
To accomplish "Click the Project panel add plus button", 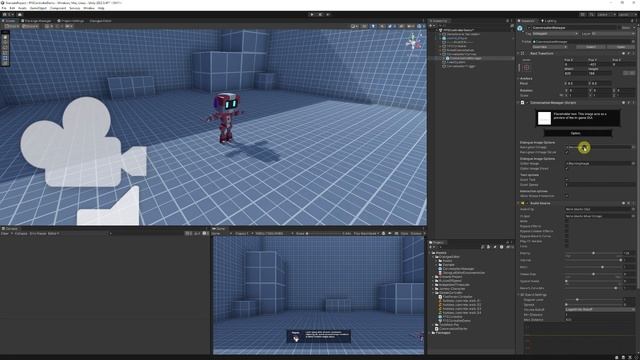I will (431, 247).
